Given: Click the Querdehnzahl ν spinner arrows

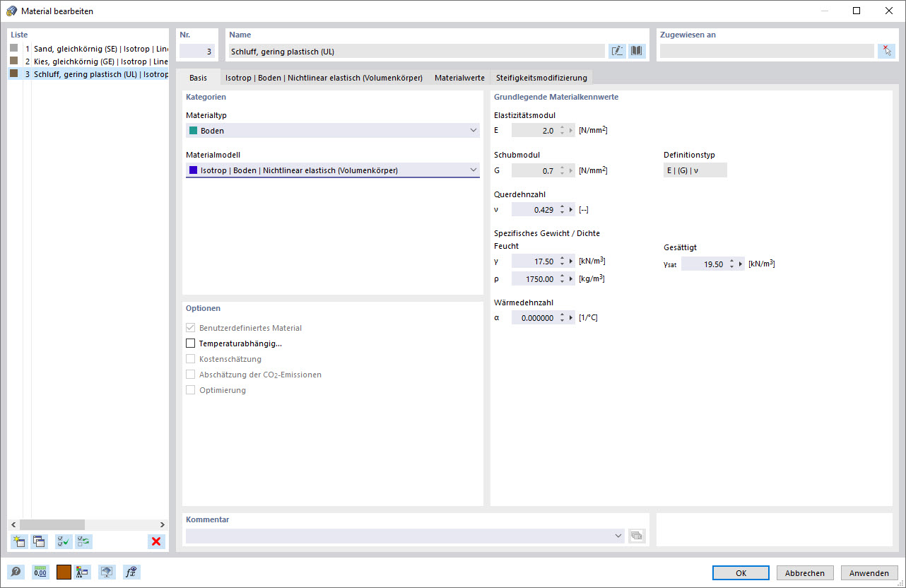Looking at the screenshot, I should 562,209.
